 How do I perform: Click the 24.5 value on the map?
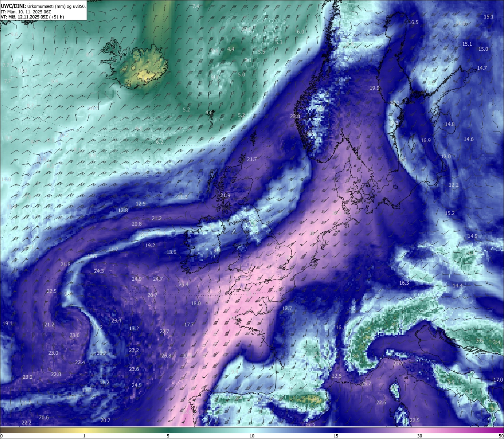[x=137, y=385]
